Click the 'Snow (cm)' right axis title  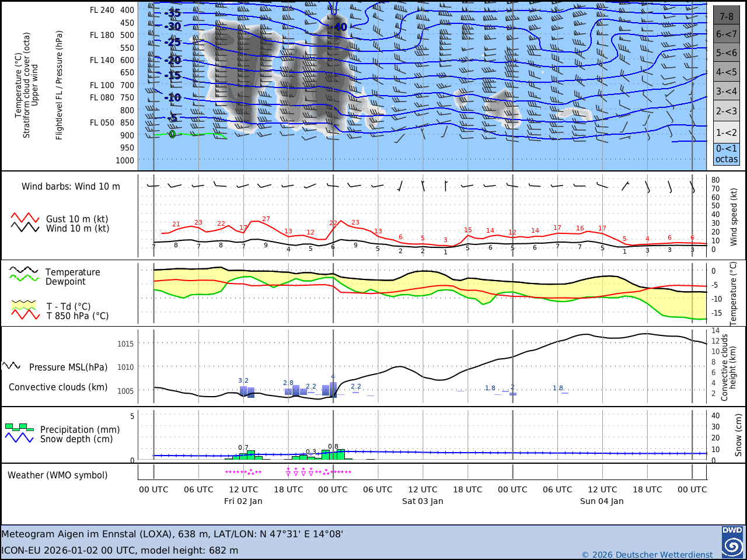pyautogui.click(x=738, y=435)
